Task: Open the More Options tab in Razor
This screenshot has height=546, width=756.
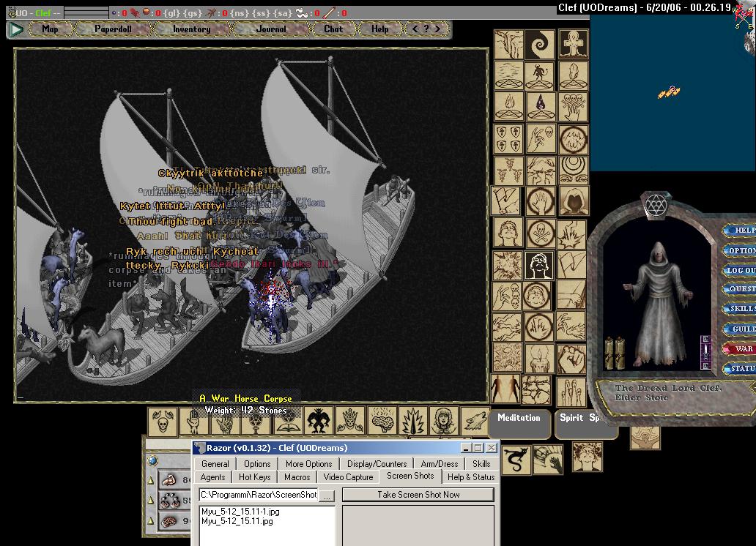Action: coord(308,463)
